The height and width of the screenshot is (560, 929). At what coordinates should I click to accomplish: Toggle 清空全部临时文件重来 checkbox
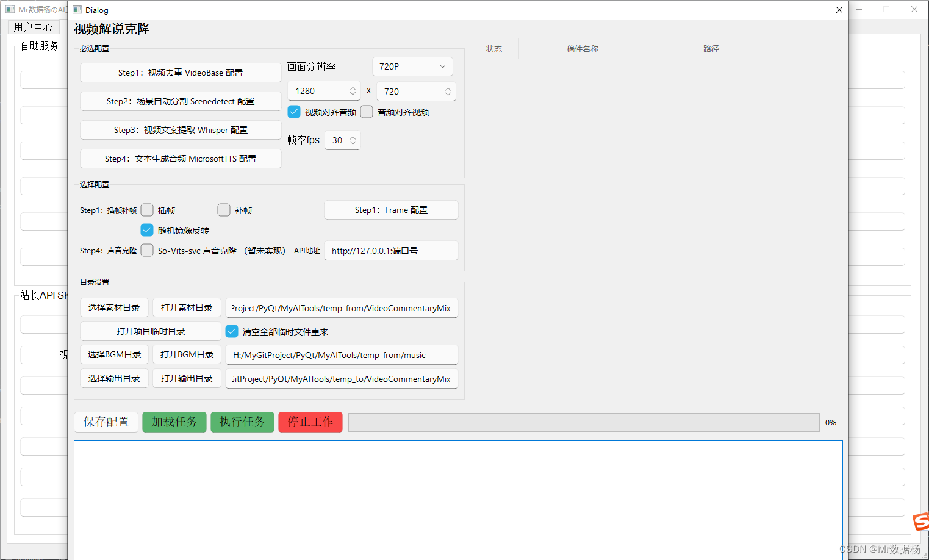[232, 331]
